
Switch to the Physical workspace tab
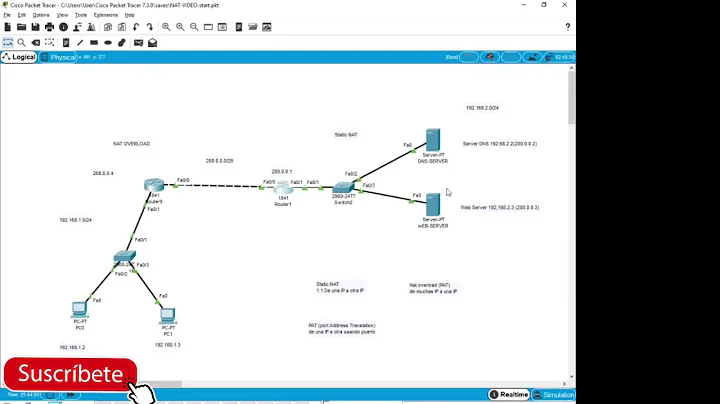pos(58,57)
